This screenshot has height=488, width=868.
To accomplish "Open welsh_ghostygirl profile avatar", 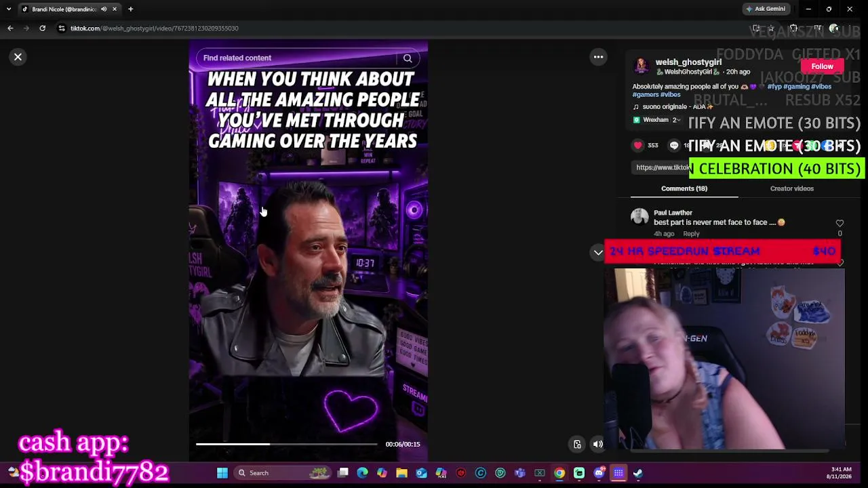I will pos(641,66).
